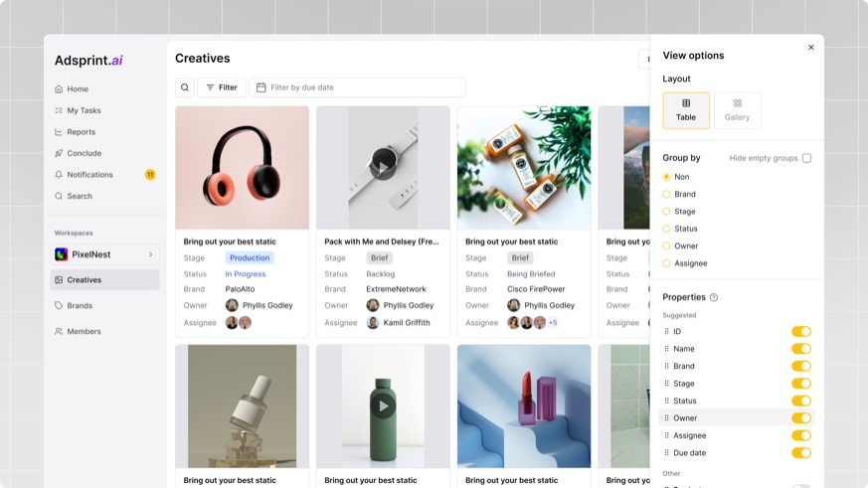The height and width of the screenshot is (488, 868).
Task: Turn off the Owner property switch
Action: [801, 418]
